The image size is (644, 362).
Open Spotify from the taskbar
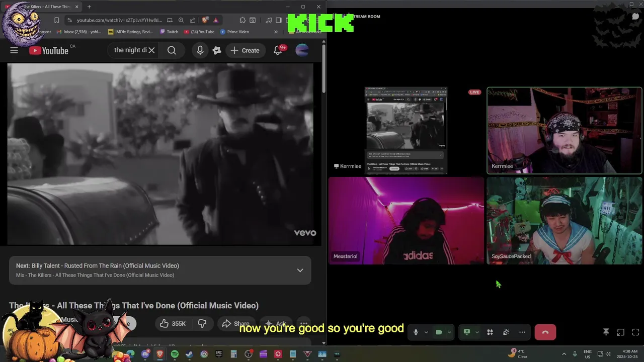[x=175, y=354]
